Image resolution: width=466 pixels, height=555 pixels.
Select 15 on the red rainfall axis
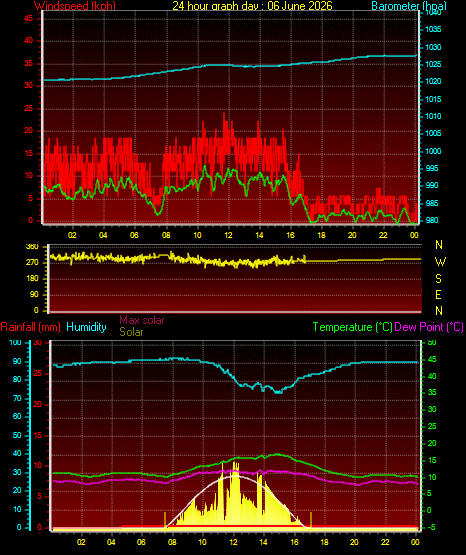(38, 435)
